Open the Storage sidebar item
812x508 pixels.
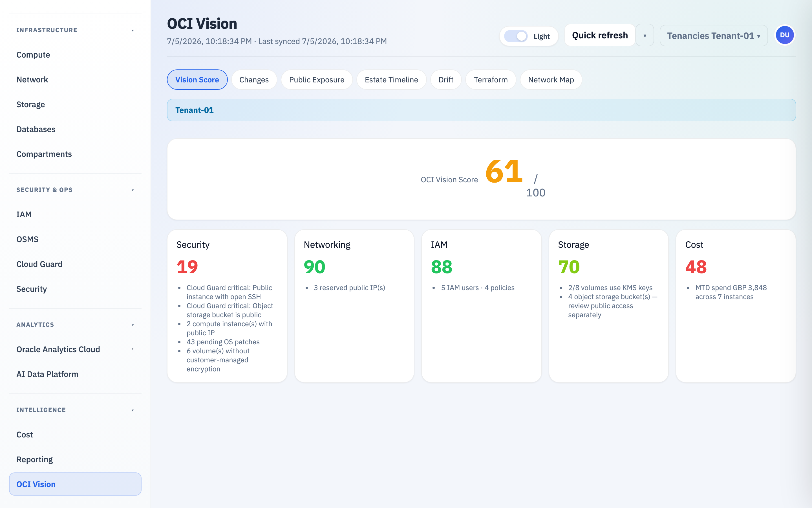(x=75, y=104)
